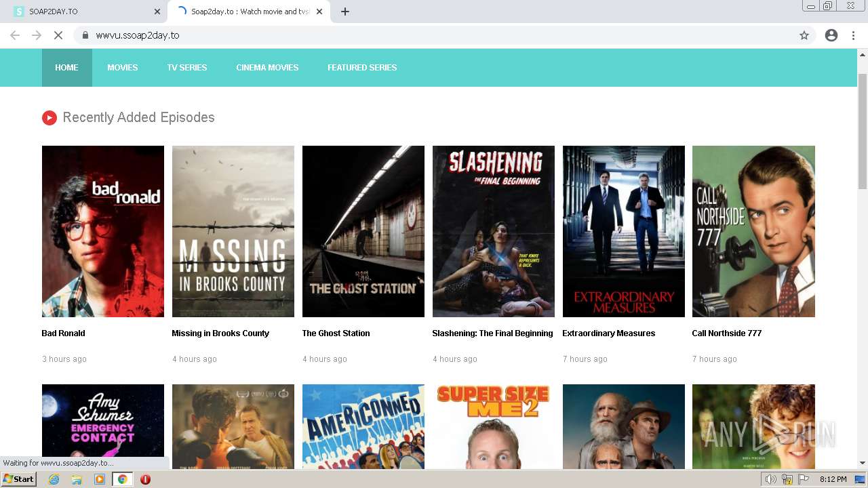The image size is (868, 488).
Task: Open Action Center flag icon
Action: pyautogui.click(x=804, y=479)
